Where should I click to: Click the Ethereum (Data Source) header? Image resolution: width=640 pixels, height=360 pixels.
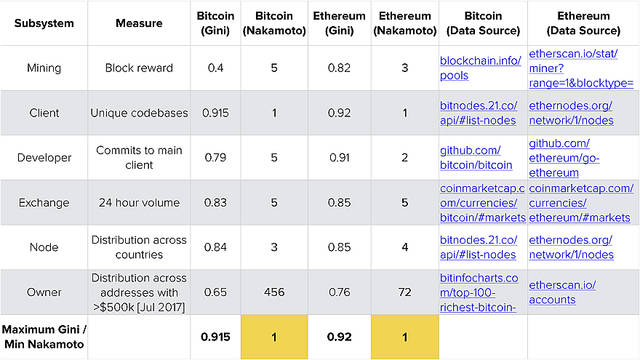(584, 23)
